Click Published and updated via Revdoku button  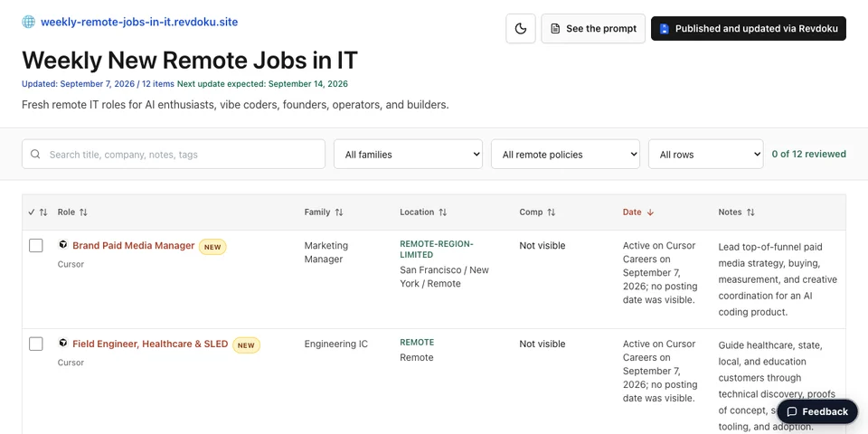coord(749,29)
